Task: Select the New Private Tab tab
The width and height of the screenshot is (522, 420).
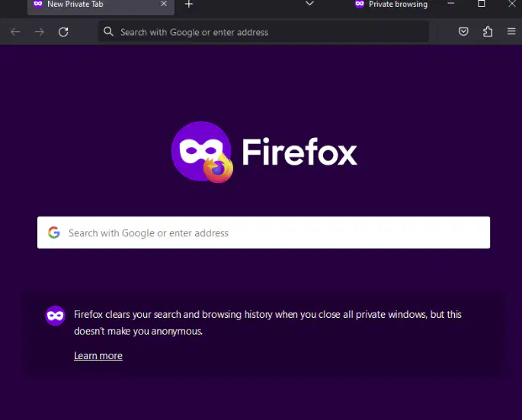Action: 101,6
